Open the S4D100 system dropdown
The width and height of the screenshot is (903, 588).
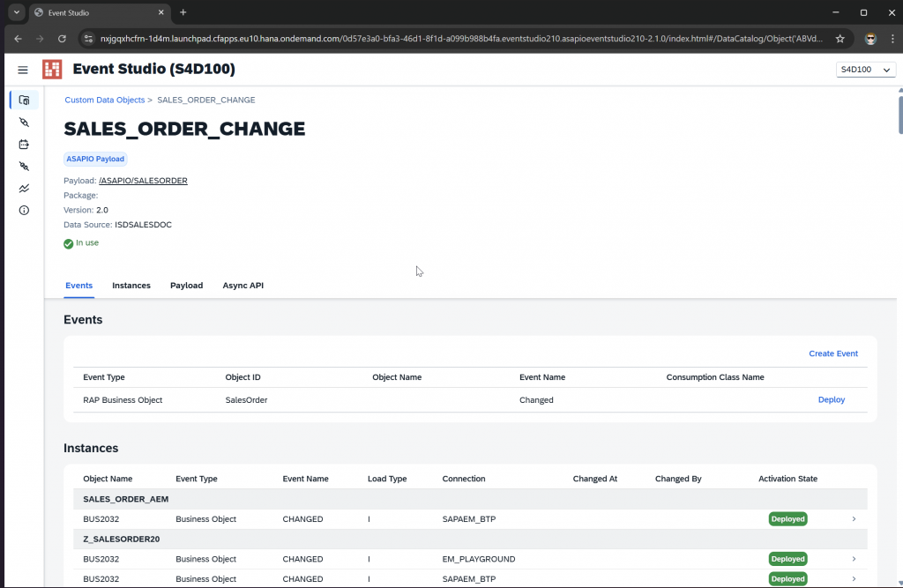pos(865,70)
